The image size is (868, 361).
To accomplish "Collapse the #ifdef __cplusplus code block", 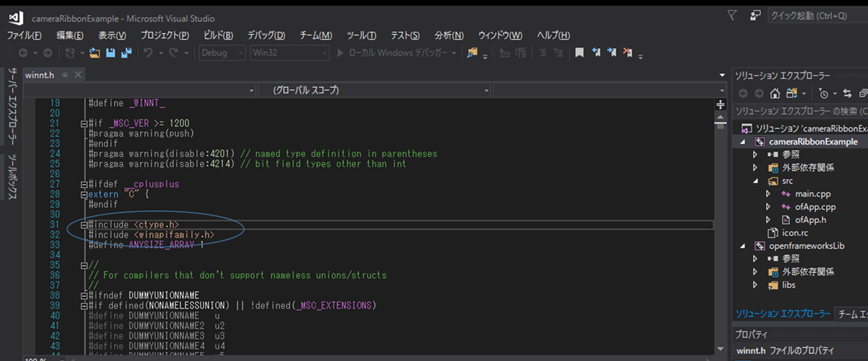I will tap(85, 184).
